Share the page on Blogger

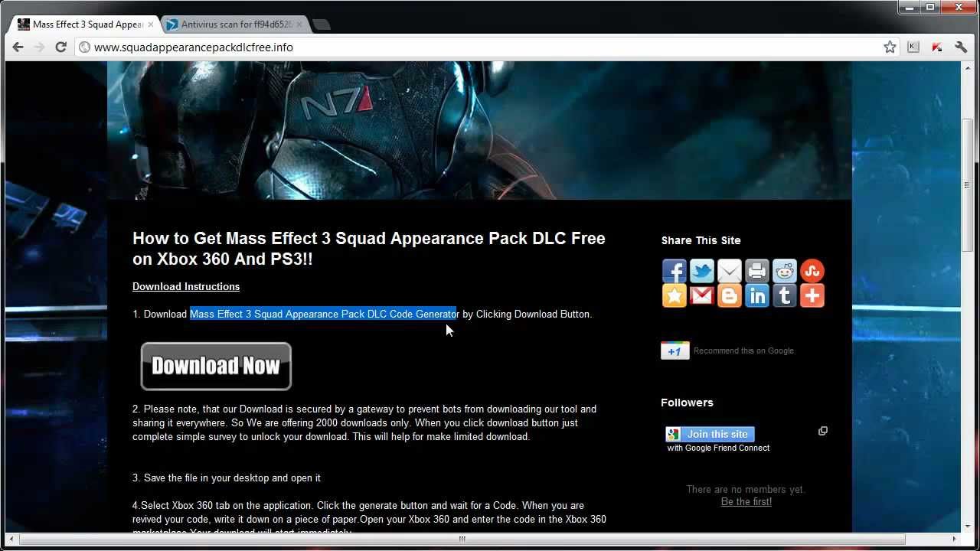[730, 295]
